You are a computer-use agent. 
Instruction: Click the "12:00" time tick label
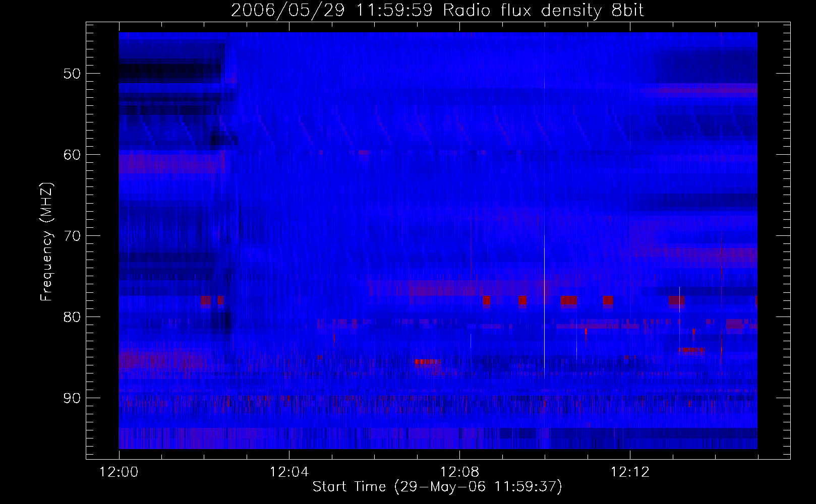click(119, 472)
